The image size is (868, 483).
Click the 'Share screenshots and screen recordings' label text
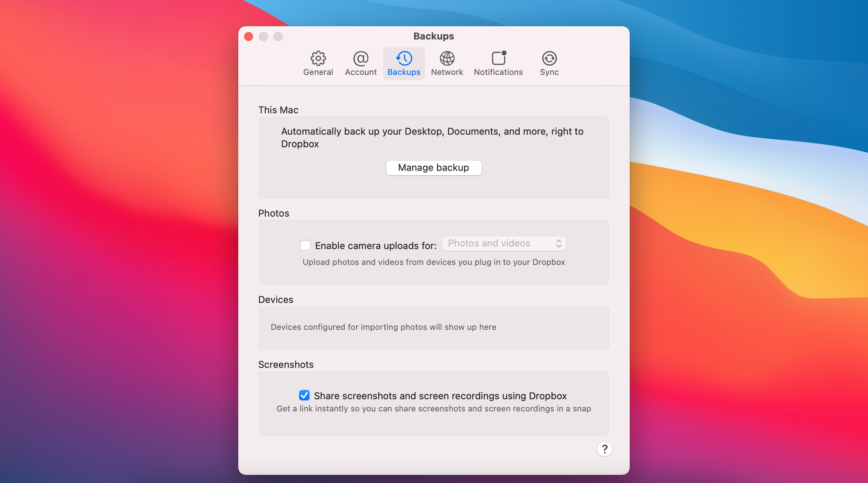[440, 396]
